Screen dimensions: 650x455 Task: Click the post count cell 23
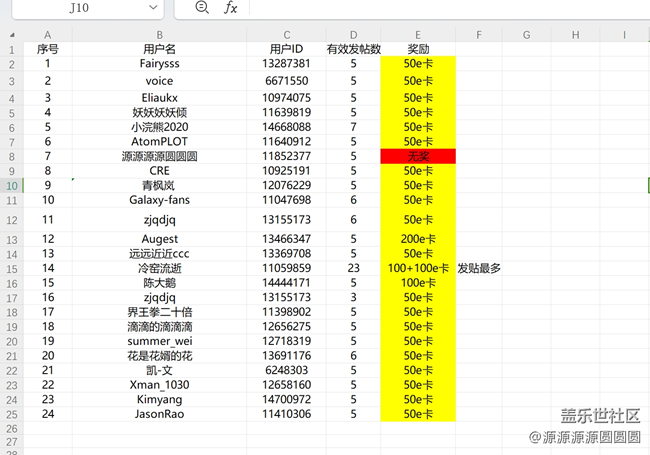pyautogui.click(x=353, y=268)
